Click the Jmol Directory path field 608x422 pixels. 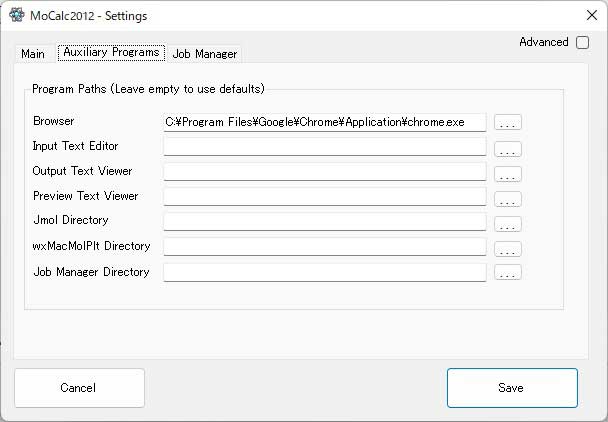point(325,222)
